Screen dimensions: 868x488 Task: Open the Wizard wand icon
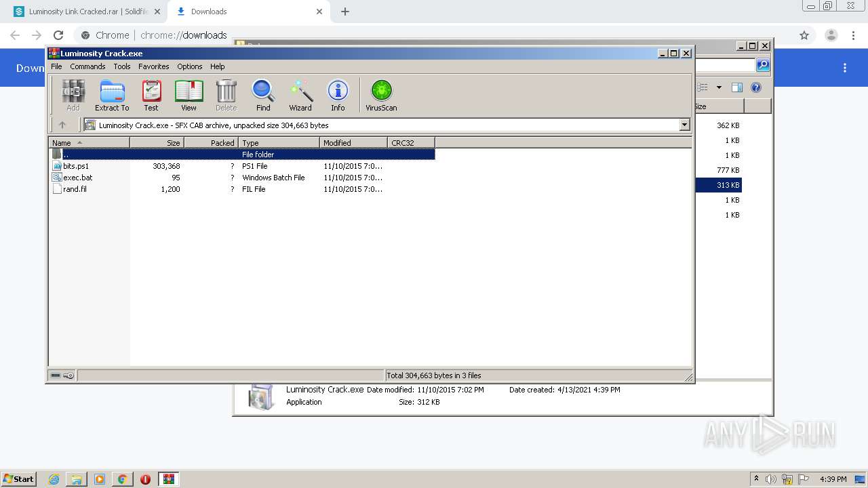click(x=300, y=95)
